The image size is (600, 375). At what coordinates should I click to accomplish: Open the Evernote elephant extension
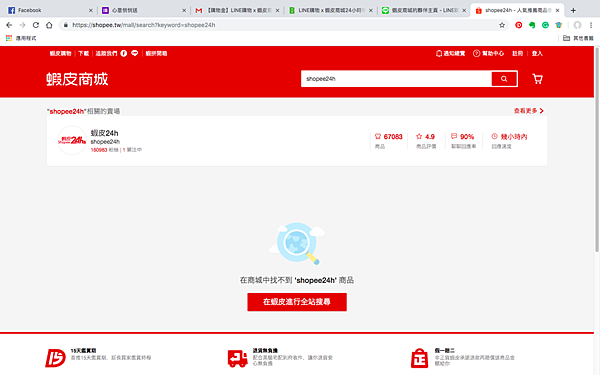(x=532, y=25)
